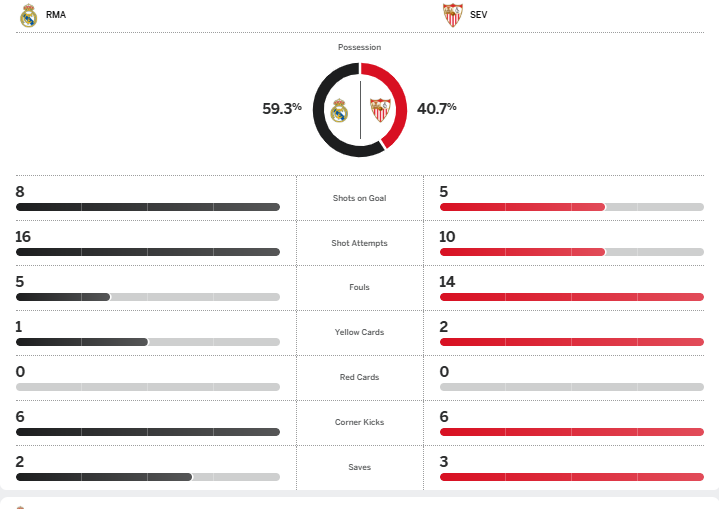Viewport: 719px width, 509px height.
Task: Click the Sevilla crest in header
Action: 453,15
